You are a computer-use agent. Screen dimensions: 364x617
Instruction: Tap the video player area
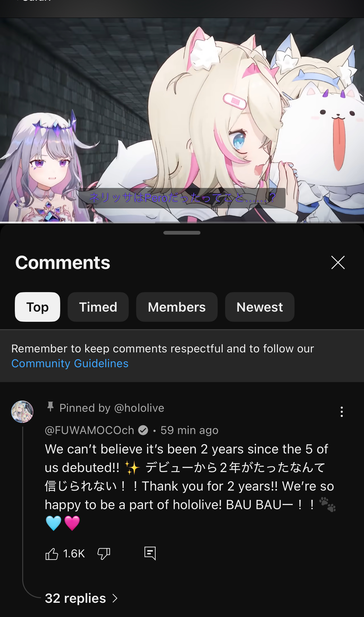(182, 120)
